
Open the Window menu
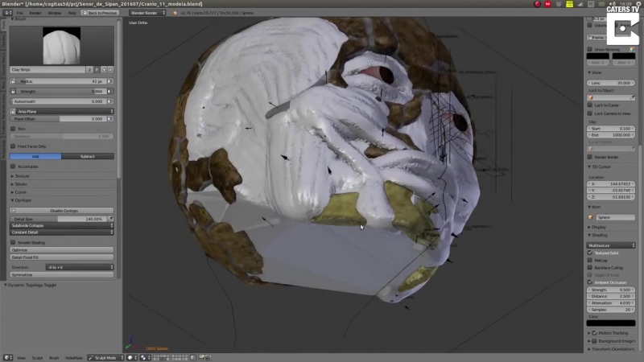point(55,13)
